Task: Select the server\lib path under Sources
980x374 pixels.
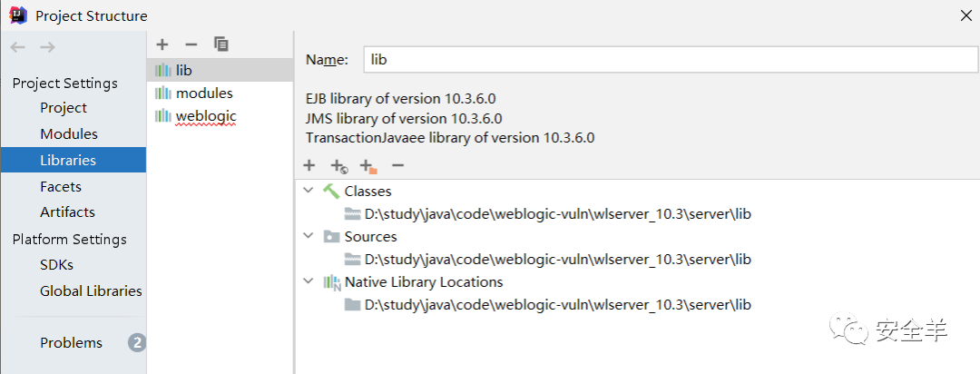Action: [x=557, y=259]
